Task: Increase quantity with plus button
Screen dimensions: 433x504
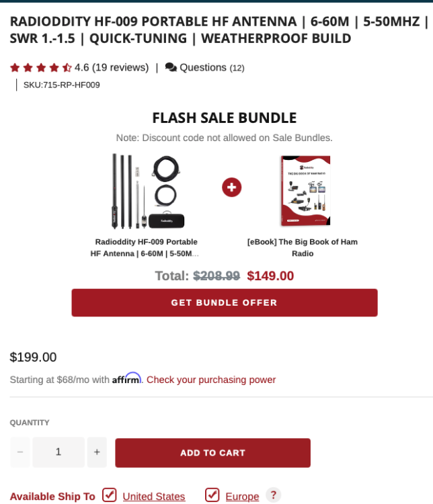Action: pyautogui.click(x=97, y=452)
